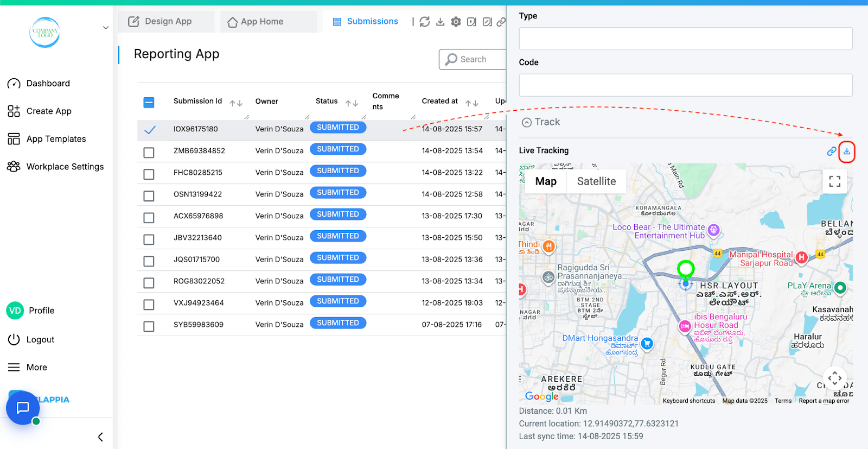This screenshot has width=868, height=449.
Task: Click the company logo
Action: [44, 32]
